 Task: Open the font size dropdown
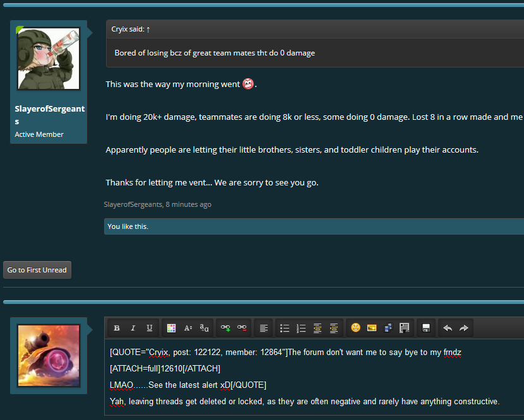(x=188, y=328)
